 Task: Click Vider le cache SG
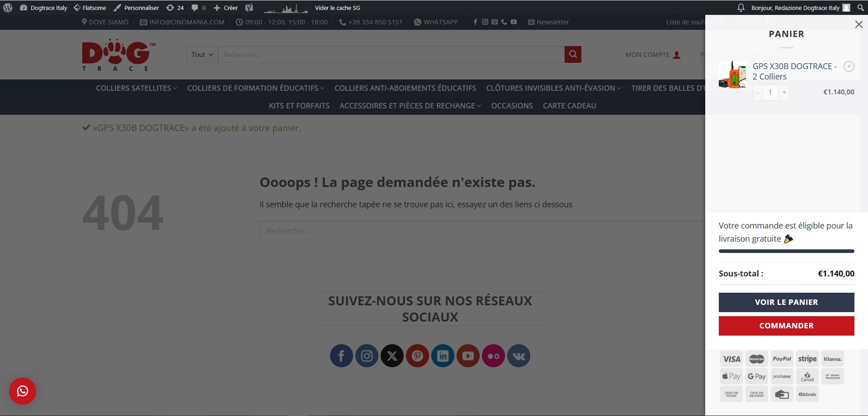click(x=337, y=8)
